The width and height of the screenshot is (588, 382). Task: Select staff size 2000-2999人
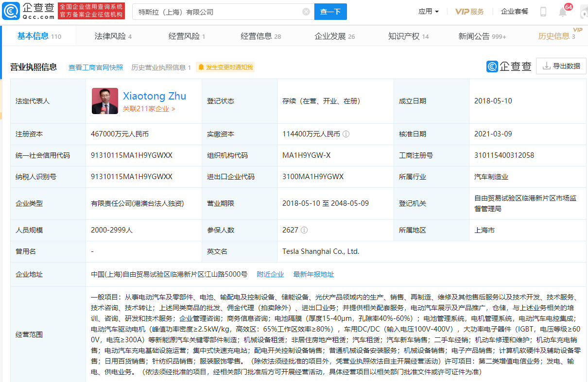pos(112,230)
